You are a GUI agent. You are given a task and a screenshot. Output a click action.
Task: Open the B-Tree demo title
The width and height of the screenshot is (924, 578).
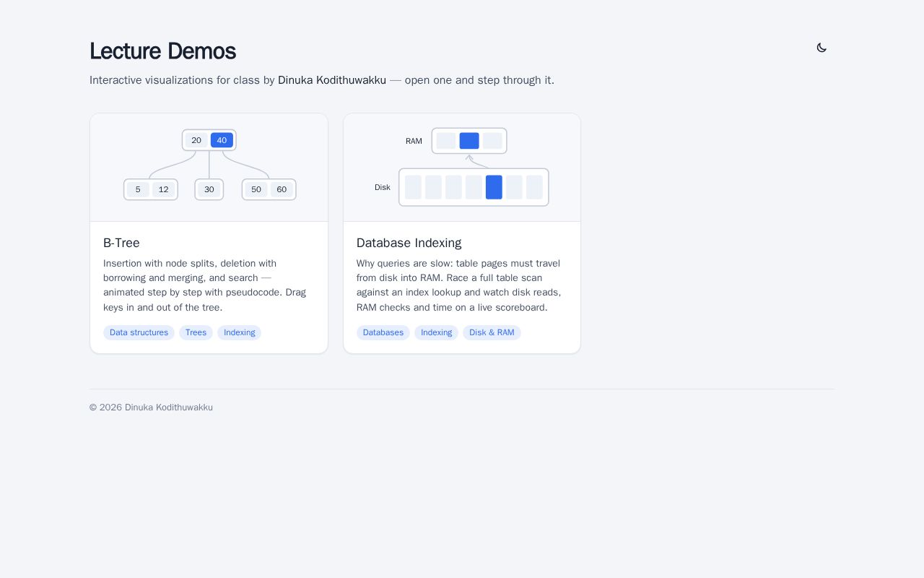121,243
